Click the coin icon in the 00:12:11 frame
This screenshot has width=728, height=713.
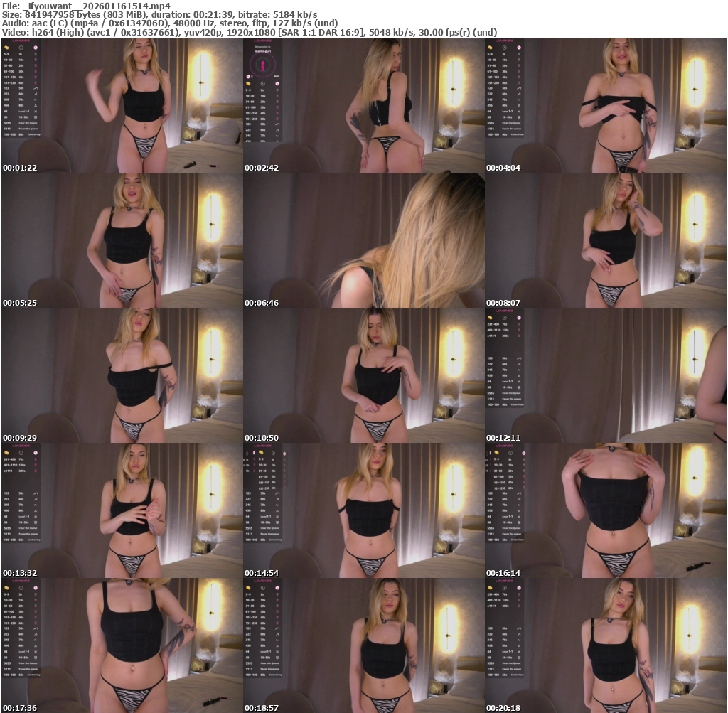(x=490, y=316)
